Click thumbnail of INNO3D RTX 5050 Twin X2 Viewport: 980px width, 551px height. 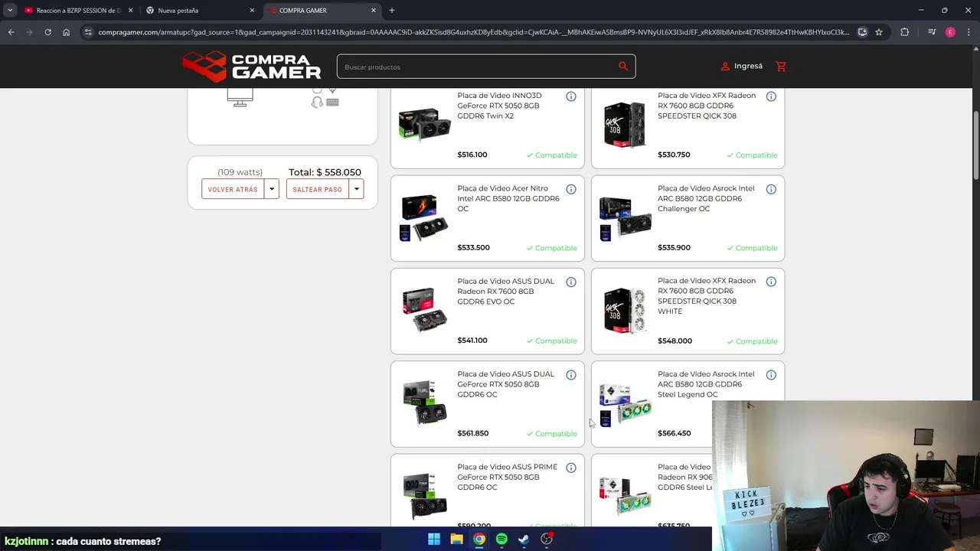(x=424, y=124)
